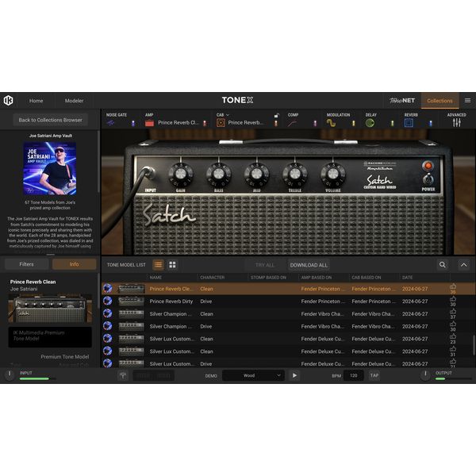The image size is (476, 476).
Task: Click the Output level knob
Action: click(425, 375)
